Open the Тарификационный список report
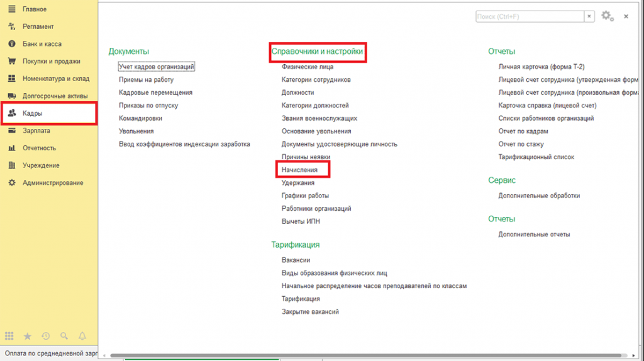The image size is (644, 361). coord(536,157)
